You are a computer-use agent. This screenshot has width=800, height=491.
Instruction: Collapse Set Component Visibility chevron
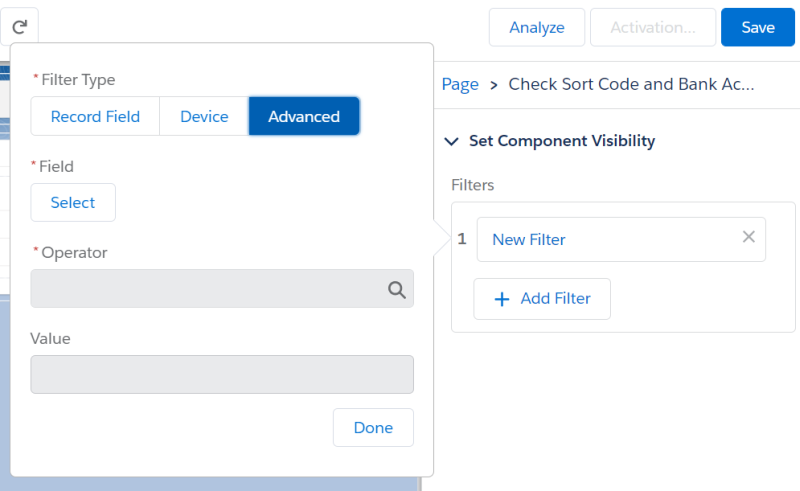(451, 141)
